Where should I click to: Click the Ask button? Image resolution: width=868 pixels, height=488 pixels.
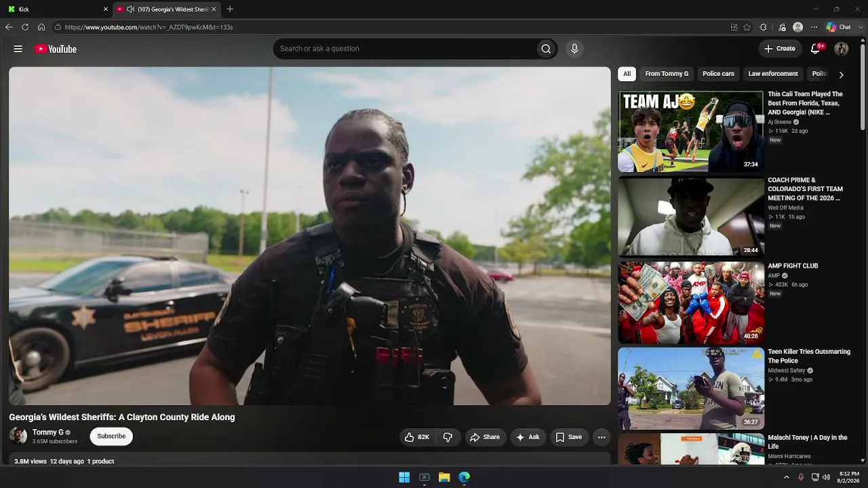pos(528,437)
